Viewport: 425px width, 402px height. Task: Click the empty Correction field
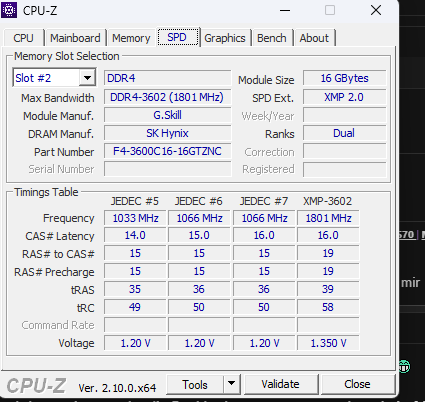point(344,151)
